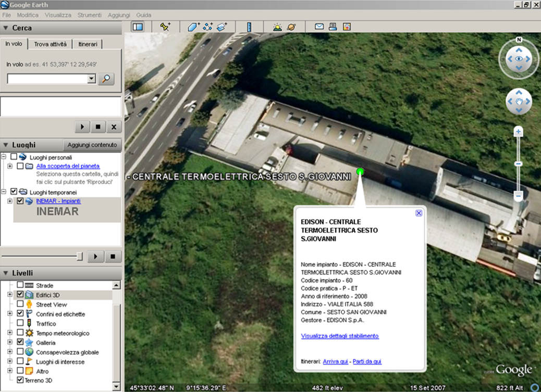Open Alla scoperta del pianeta link
Viewport: 541px width, 392px height.
pyautogui.click(x=68, y=166)
